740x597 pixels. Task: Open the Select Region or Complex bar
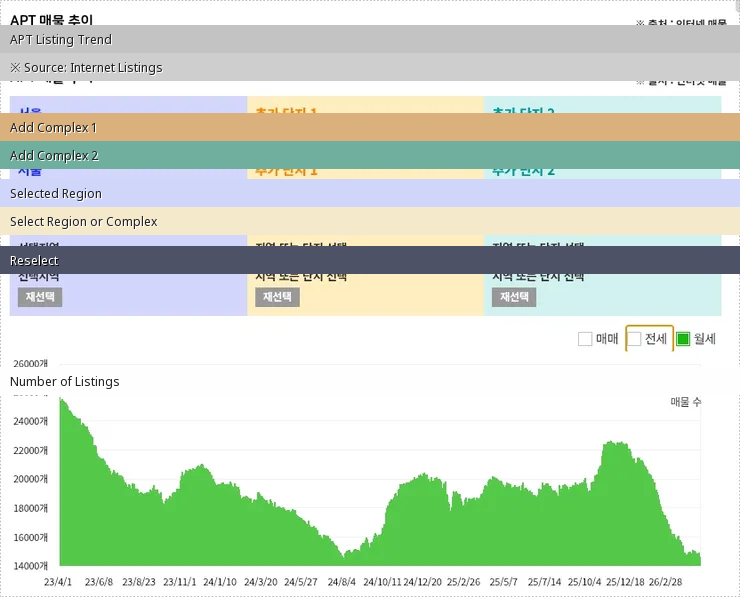(370, 222)
